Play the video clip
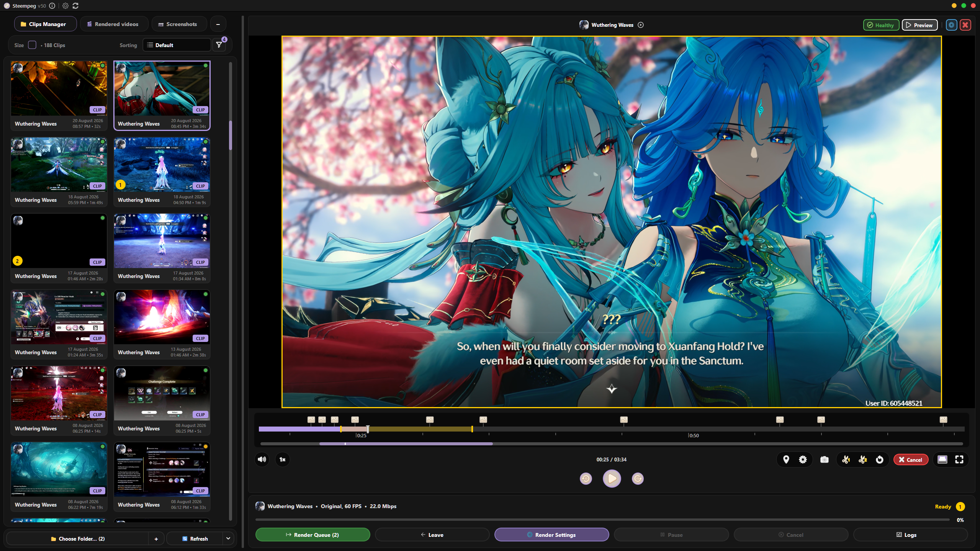The width and height of the screenshot is (980, 551). click(x=612, y=478)
